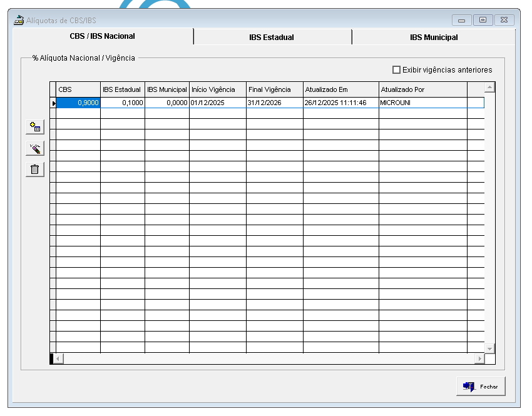Click the application icon in title bar
This screenshot has height=416, width=532.
click(x=19, y=20)
